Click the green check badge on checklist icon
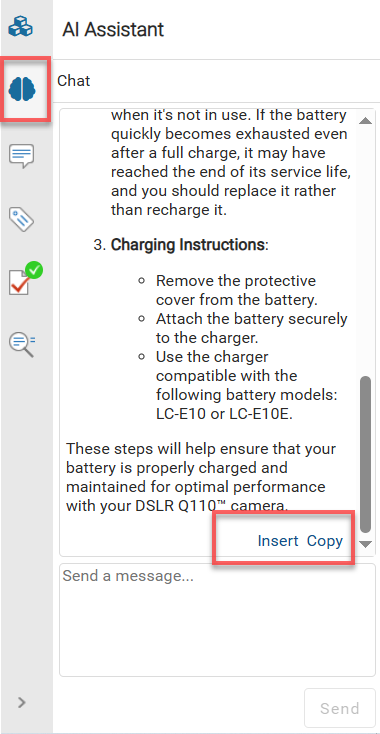The height and width of the screenshot is (734, 380). click(34, 270)
